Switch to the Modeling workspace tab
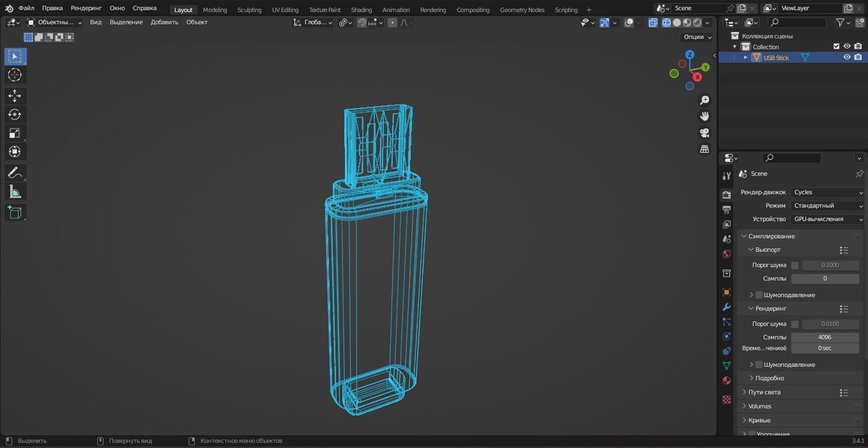Viewport: 868px width, 448px height. [x=215, y=10]
